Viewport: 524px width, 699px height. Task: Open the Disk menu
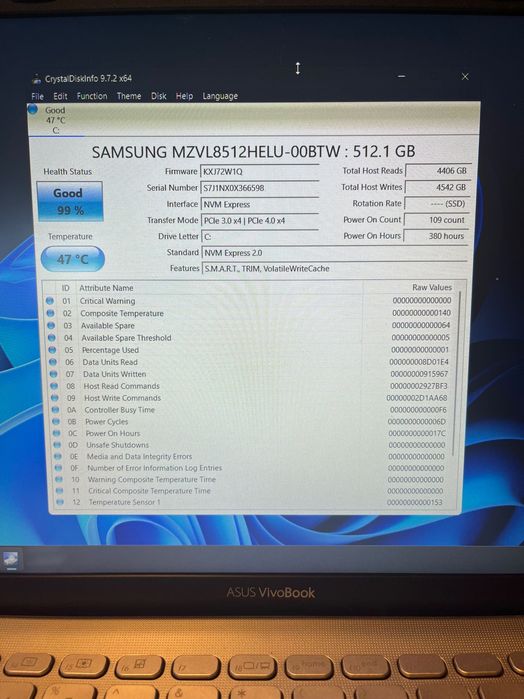[x=158, y=96]
